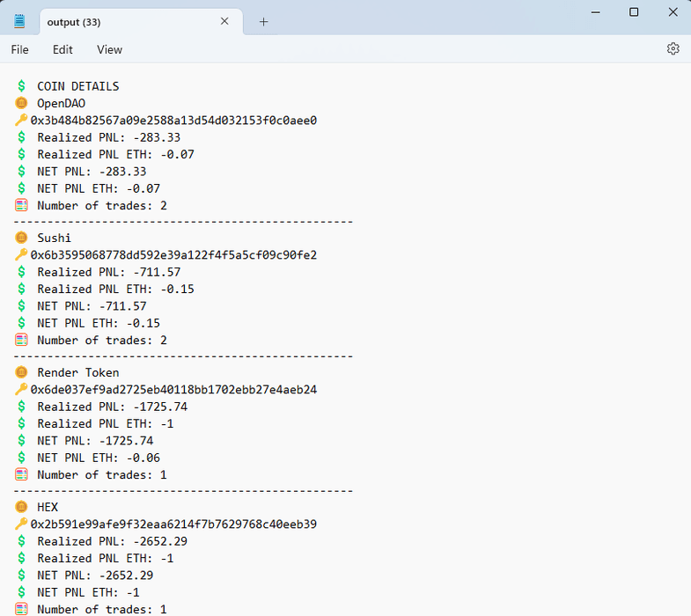Click the coin emoji beside Sushi
This screenshot has height=616, width=691.
point(21,238)
